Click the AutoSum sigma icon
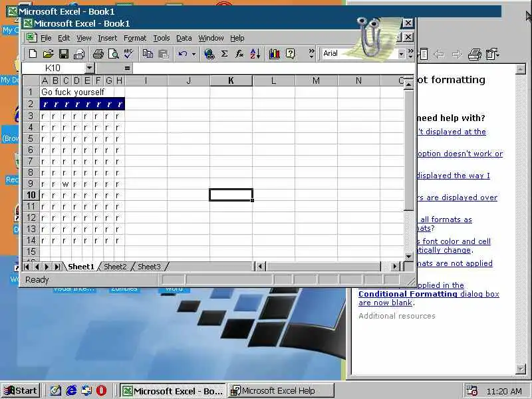Viewport: 532px width, 399px height. 224,54
